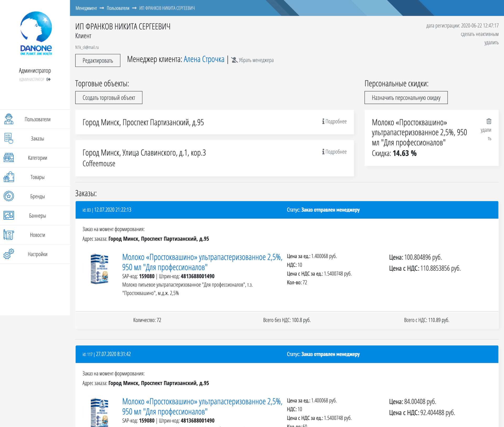Screen dimensions: 504x427
Task: Open product link in order id 83
Action: pos(202,262)
